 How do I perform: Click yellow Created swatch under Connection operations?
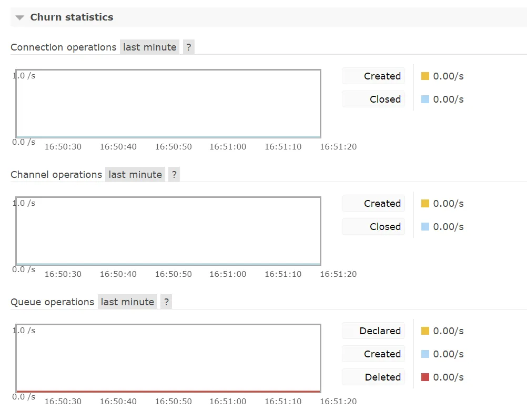pos(425,76)
